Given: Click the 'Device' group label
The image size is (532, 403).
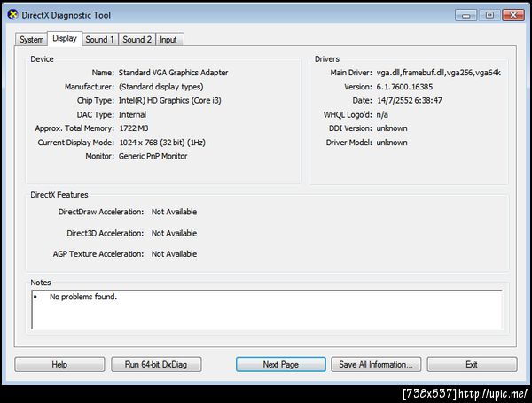Looking at the screenshot, I should pos(42,59).
